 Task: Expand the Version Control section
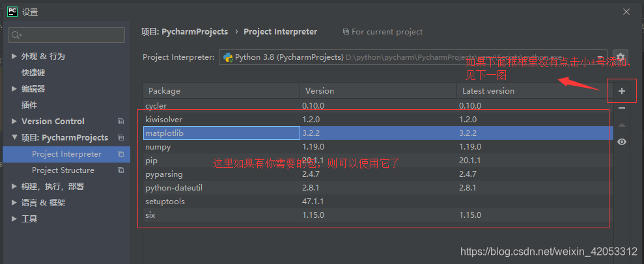pos(14,122)
